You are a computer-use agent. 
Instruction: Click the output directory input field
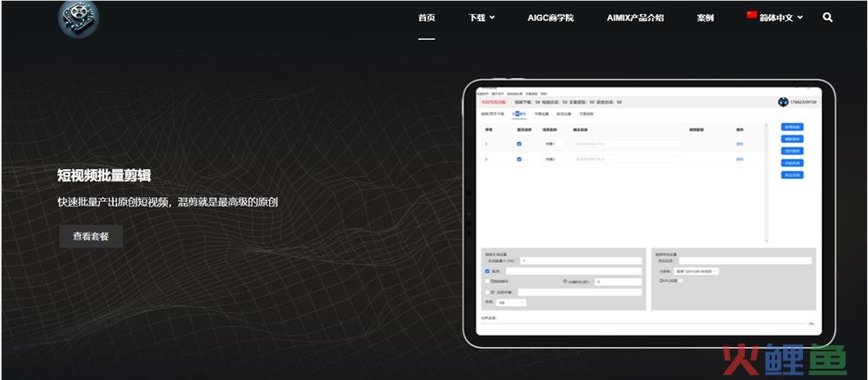pos(745,260)
